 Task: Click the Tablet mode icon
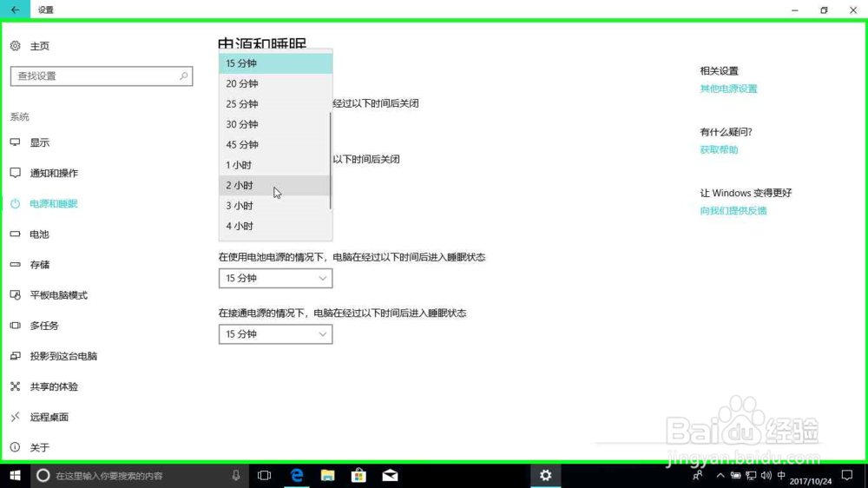click(16, 295)
